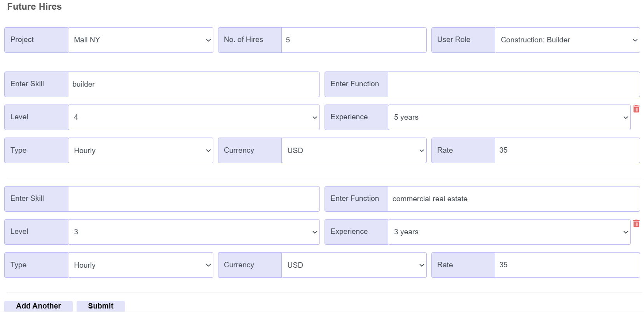Click the empty Enter Function field
The image size is (644, 312).
click(x=514, y=84)
